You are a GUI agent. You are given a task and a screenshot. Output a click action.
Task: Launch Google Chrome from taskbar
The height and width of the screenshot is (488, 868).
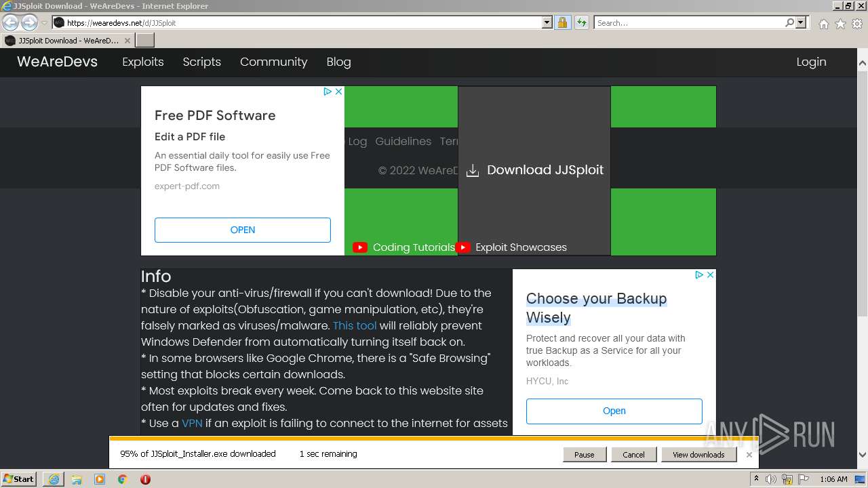point(122,479)
